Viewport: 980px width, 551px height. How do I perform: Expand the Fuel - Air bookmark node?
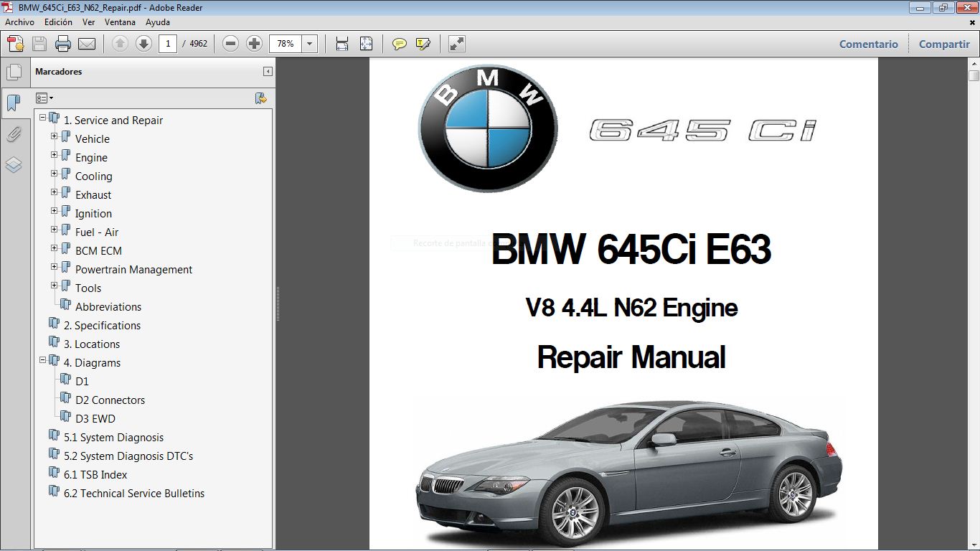click(55, 229)
